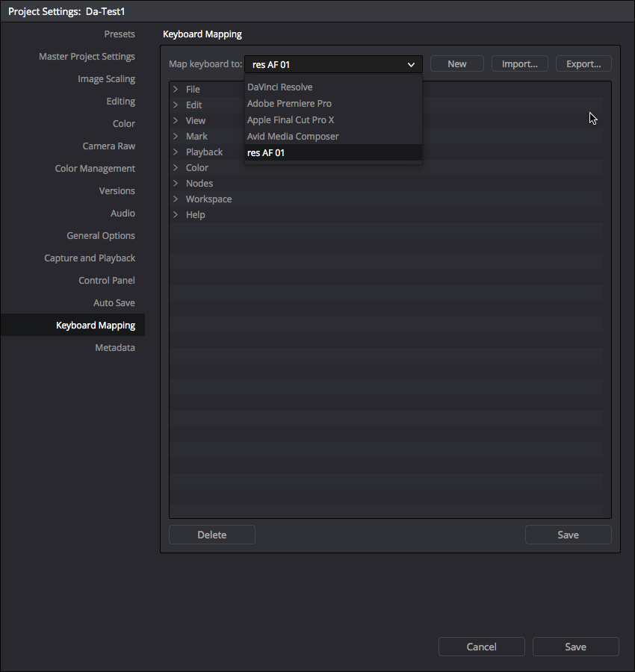Expand the Edit shortcut category

click(x=176, y=105)
